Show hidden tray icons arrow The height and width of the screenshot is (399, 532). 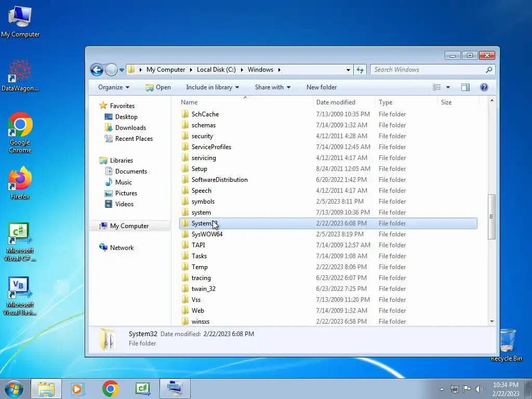[442, 389]
